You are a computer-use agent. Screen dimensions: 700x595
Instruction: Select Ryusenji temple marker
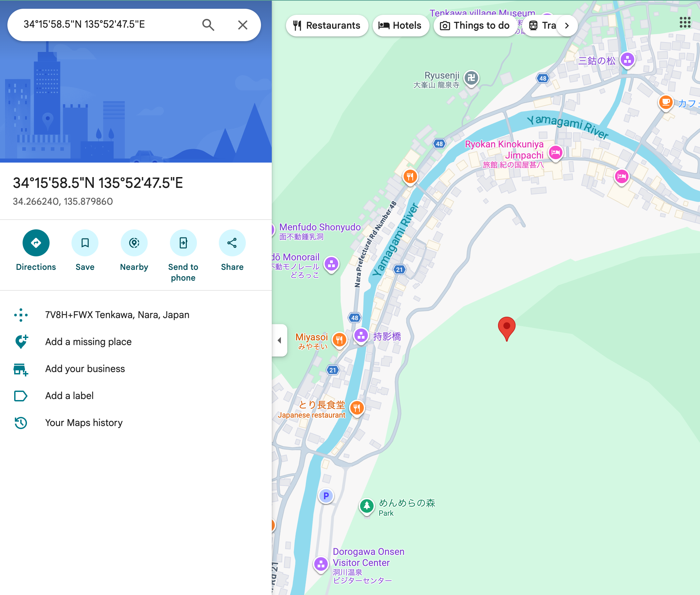tap(471, 79)
